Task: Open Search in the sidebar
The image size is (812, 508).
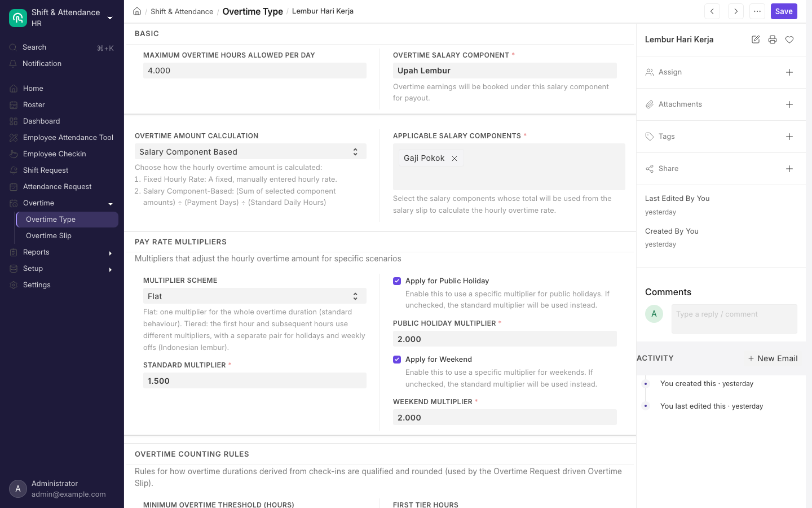Action: 62,47
